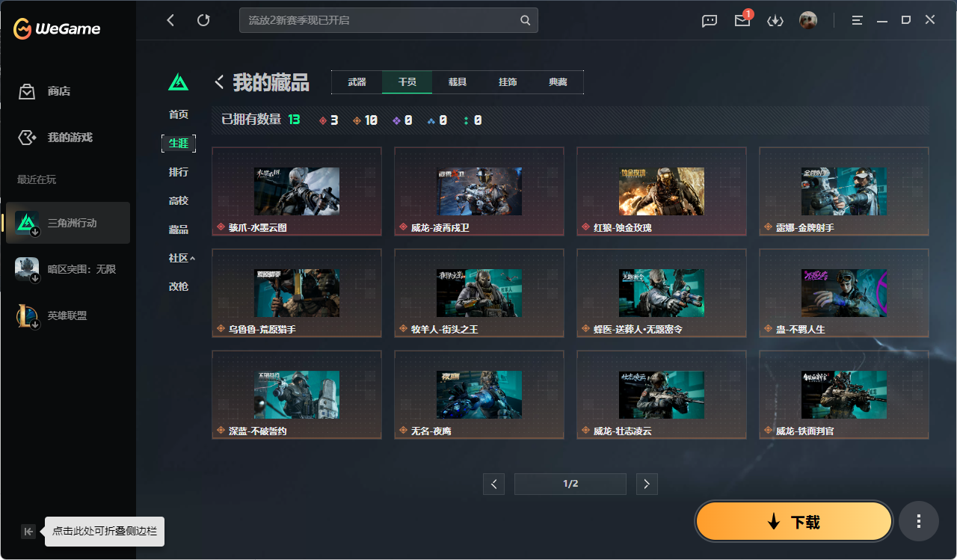
Task: Collapse the sidebar with arrow icon
Action: coord(28,532)
